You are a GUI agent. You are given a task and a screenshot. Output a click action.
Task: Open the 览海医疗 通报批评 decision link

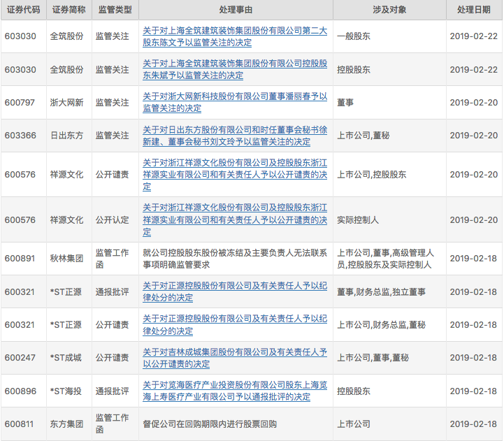point(235,391)
